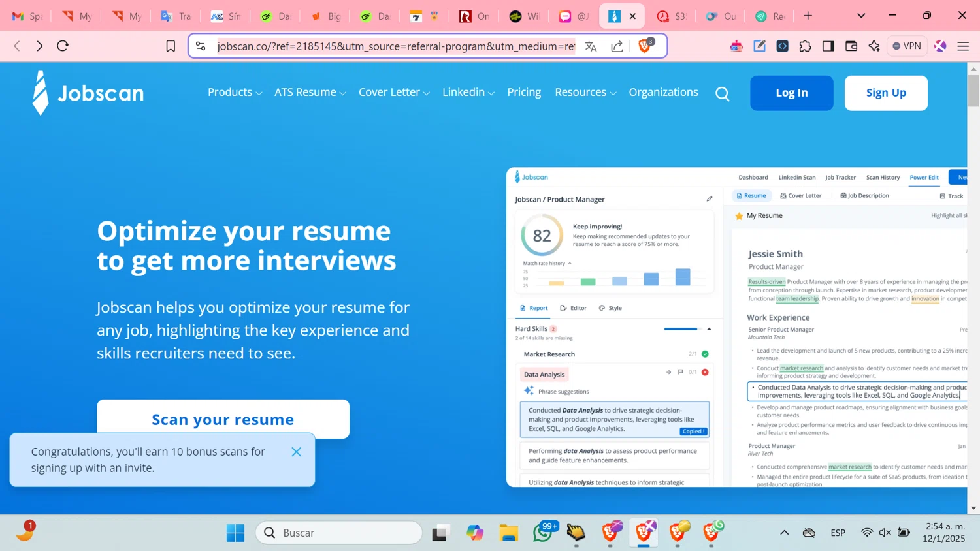Open the Organizations page
The width and height of the screenshot is (980, 551).
tap(663, 92)
